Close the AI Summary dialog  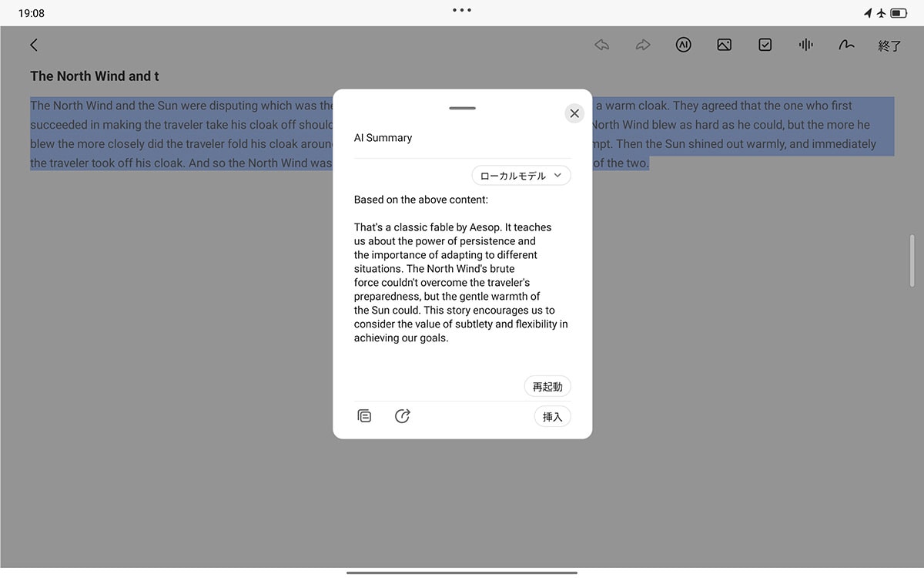pyautogui.click(x=574, y=113)
